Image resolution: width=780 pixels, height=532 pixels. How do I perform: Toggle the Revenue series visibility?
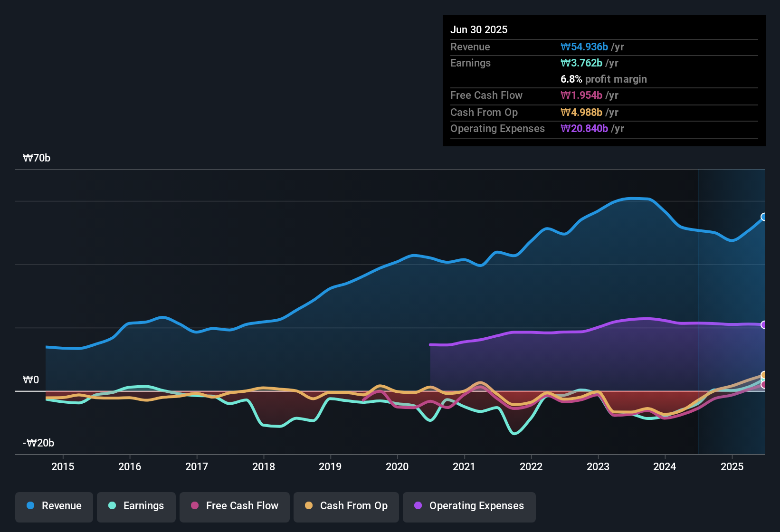pos(54,506)
